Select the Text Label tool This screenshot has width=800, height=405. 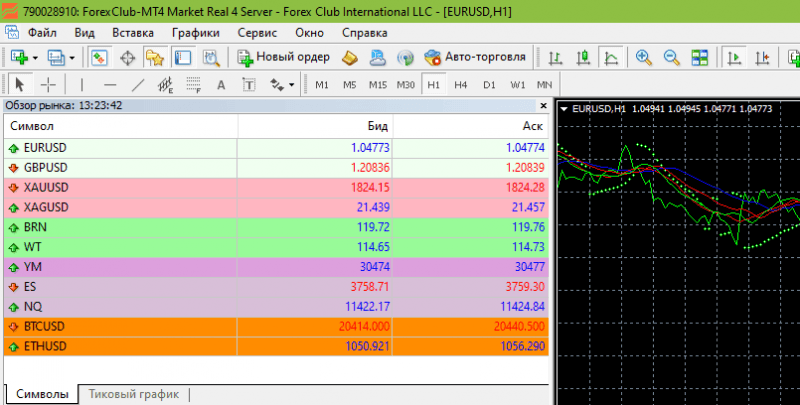(x=248, y=85)
